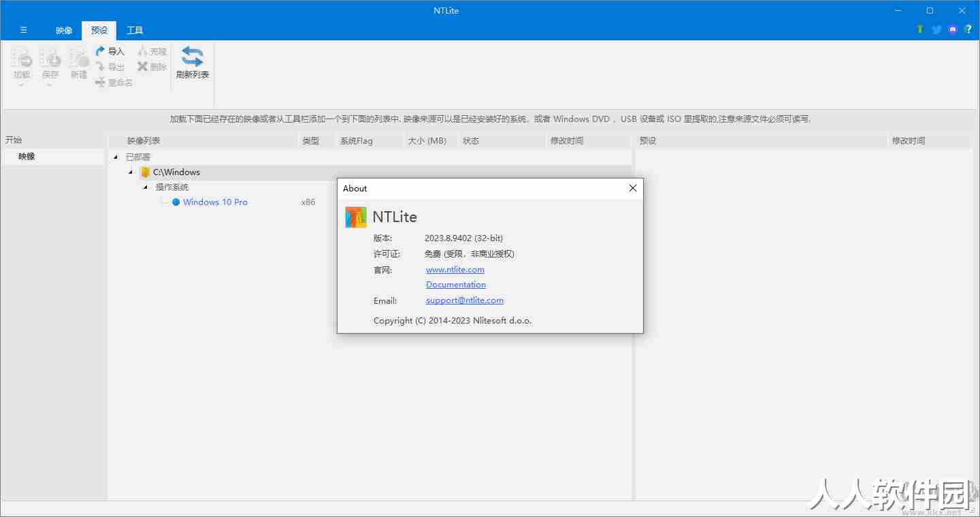
Task: Click 重命名 rename button
Action: point(114,82)
